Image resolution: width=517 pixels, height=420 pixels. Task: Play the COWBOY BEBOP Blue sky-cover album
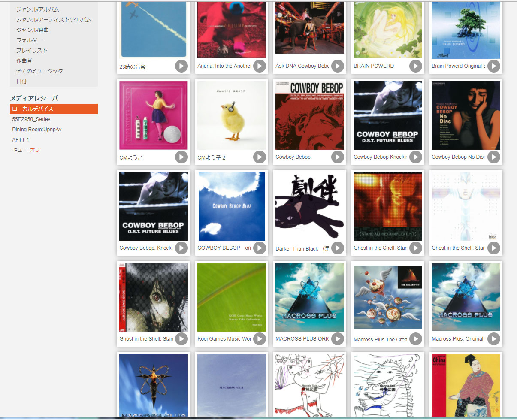pyautogui.click(x=260, y=248)
